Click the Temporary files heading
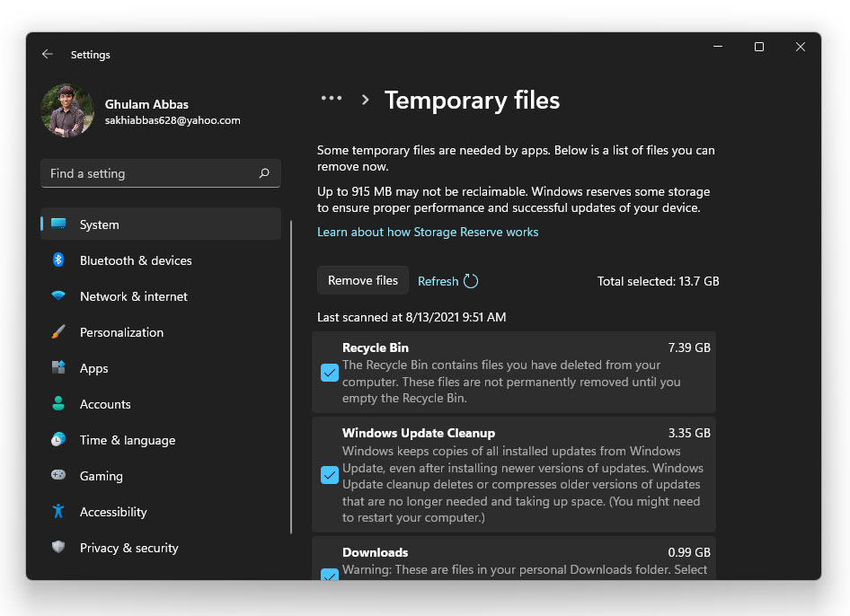 (x=472, y=101)
